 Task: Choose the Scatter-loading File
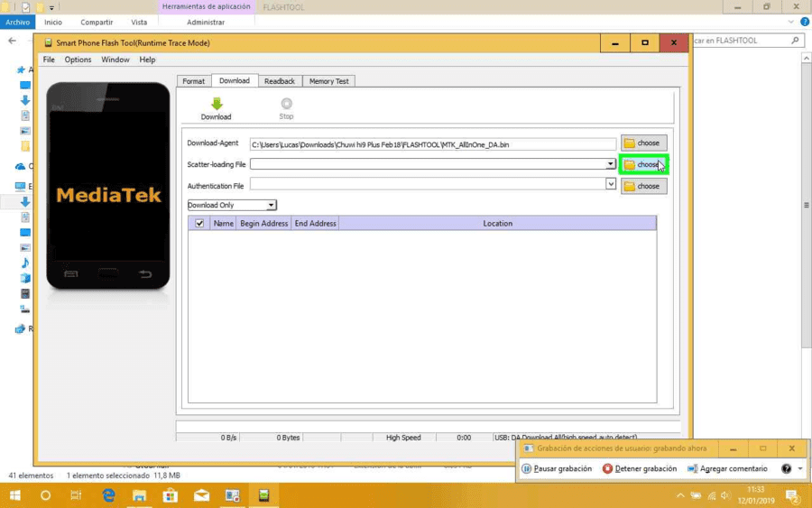pos(643,165)
